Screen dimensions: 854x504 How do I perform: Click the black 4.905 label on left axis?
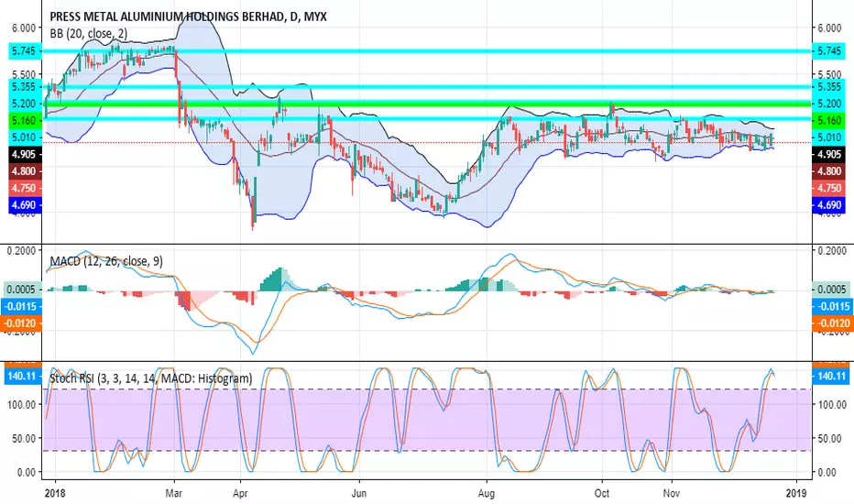click(x=24, y=154)
